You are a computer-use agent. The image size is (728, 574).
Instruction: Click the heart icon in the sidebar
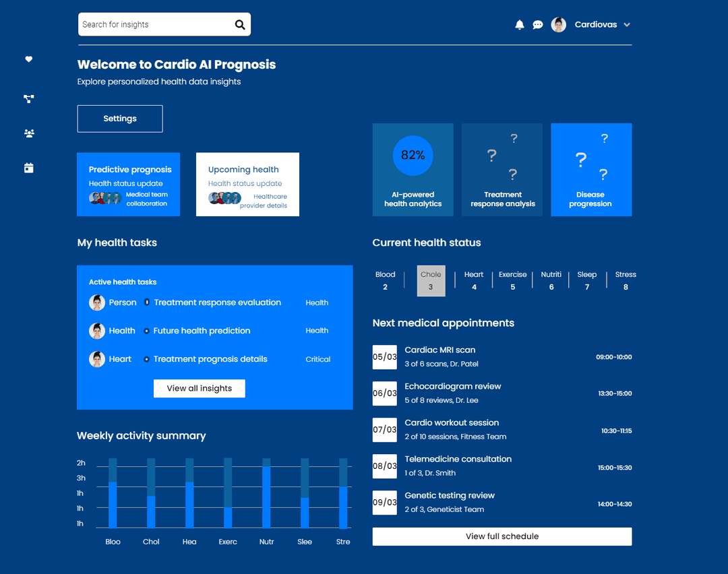pos(29,59)
